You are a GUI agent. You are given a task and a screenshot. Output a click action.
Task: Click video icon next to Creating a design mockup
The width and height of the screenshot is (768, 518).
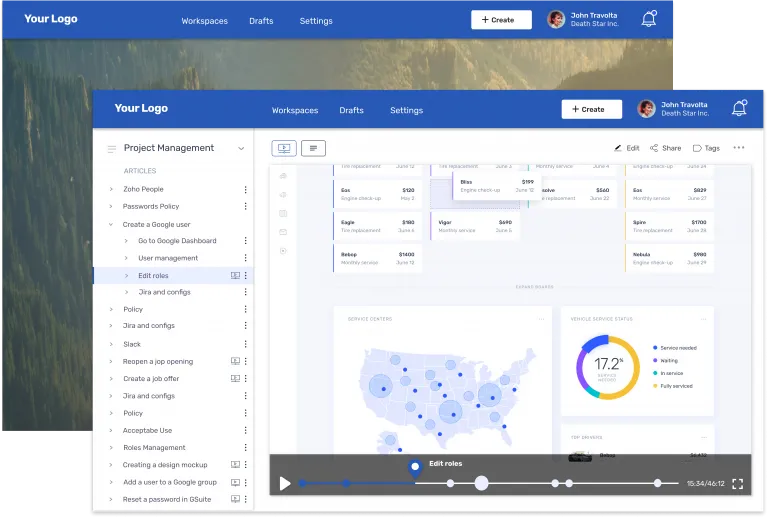[235, 464]
